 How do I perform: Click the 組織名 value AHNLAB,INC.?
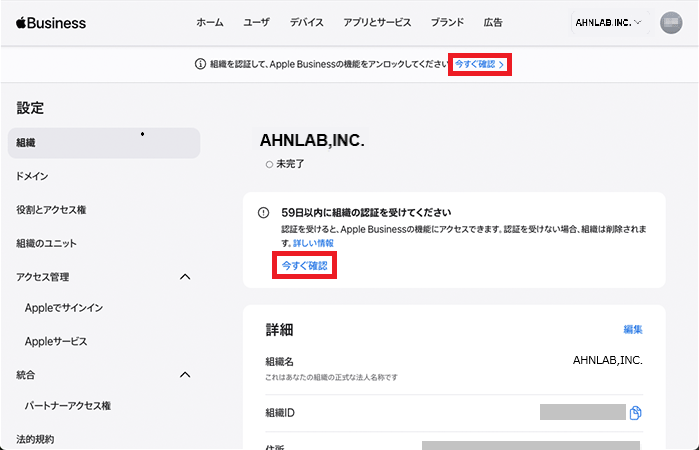click(x=607, y=360)
